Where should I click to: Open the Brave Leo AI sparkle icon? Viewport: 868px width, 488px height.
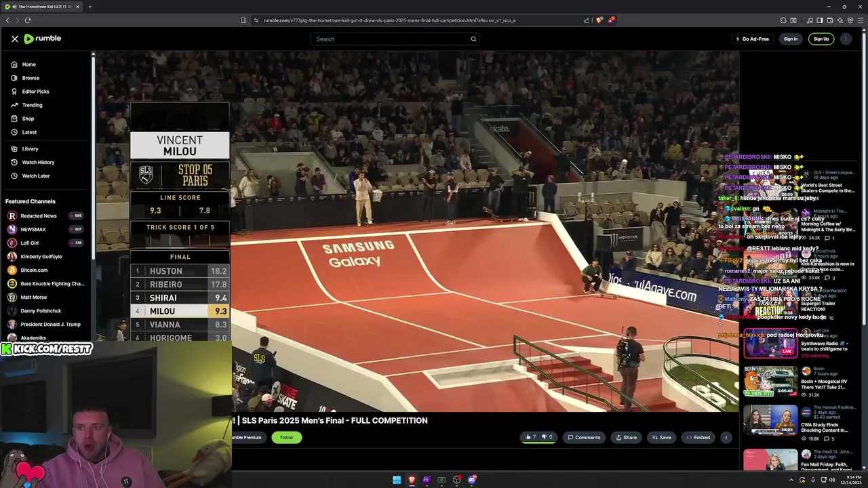pos(840,20)
